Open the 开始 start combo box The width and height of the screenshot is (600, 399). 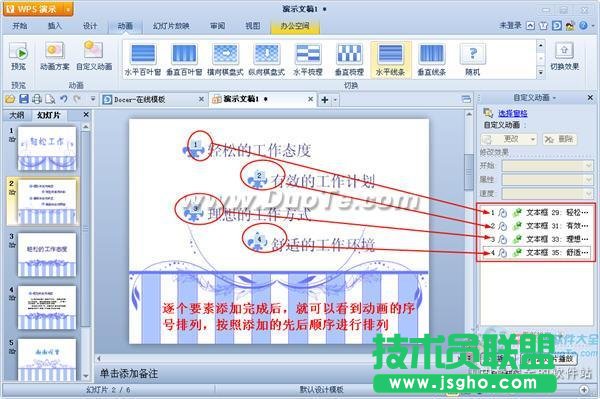point(548,166)
